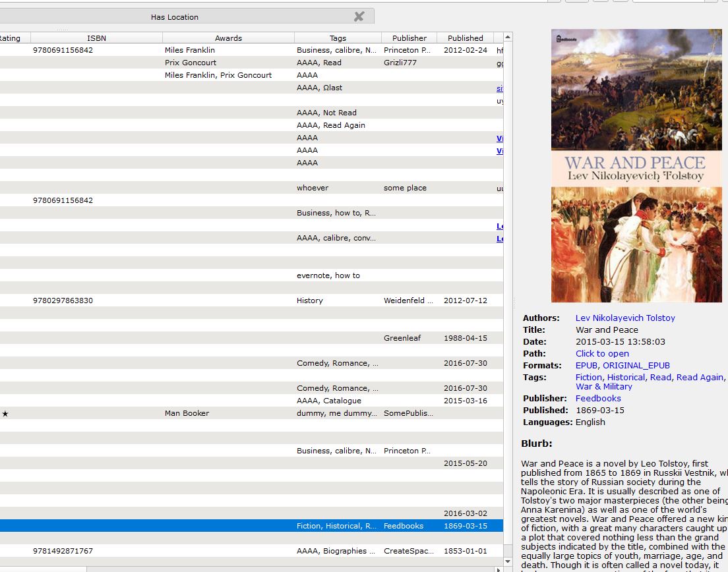The image size is (728, 572).
Task: Select published date 2016-03-02
Action: pos(465,513)
